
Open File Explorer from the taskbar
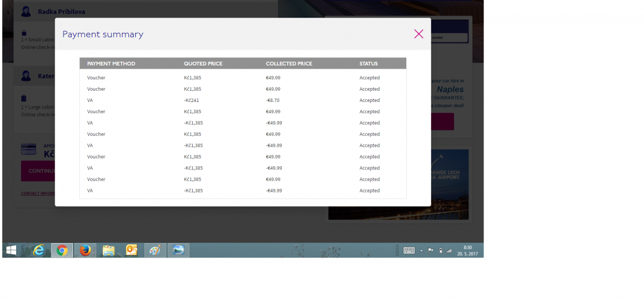[x=108, y=250]
